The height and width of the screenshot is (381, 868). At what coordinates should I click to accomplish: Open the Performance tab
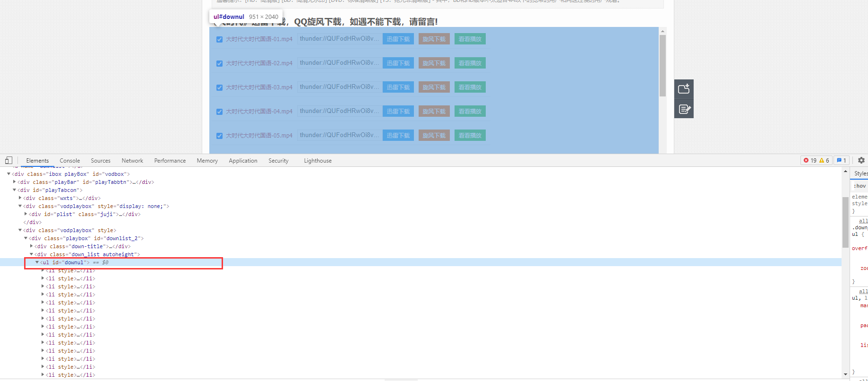170,161
